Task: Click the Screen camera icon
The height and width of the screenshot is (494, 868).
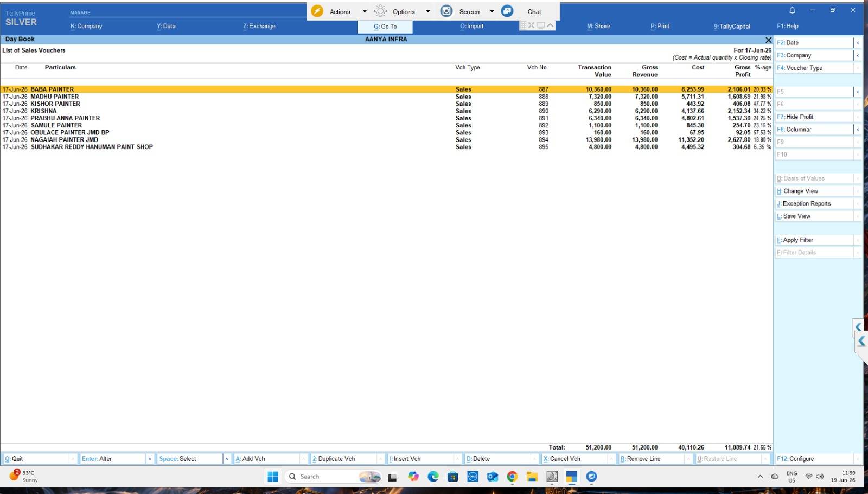Action: [x=446, y=11]
